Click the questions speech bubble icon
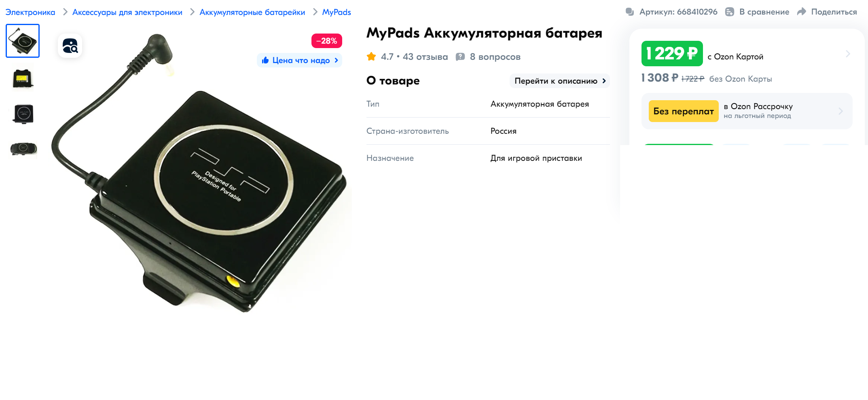Viewport: 868px width, 400px height. [460, 57]
